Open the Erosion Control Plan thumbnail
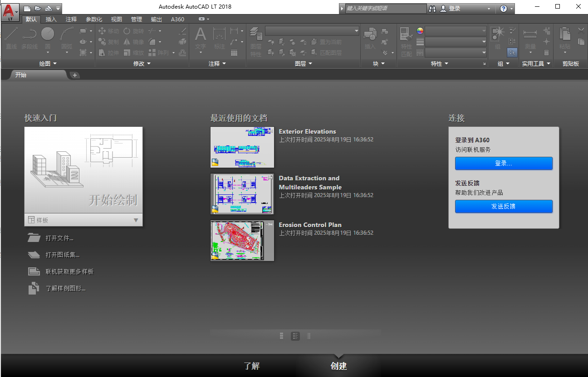The image size is (588, 377). [x=242, y=241]
